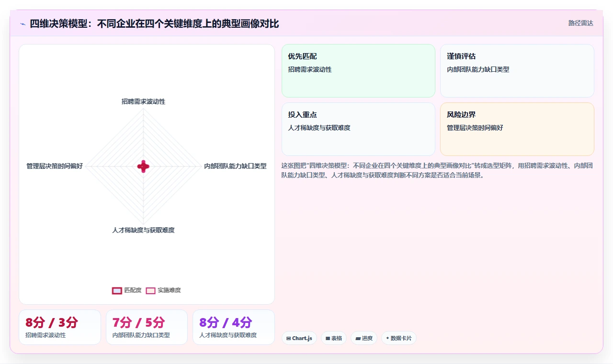The height and width of the screenshot is (364, 613).
Task: Select the 投入重点 card
Action: pos(358,129)
